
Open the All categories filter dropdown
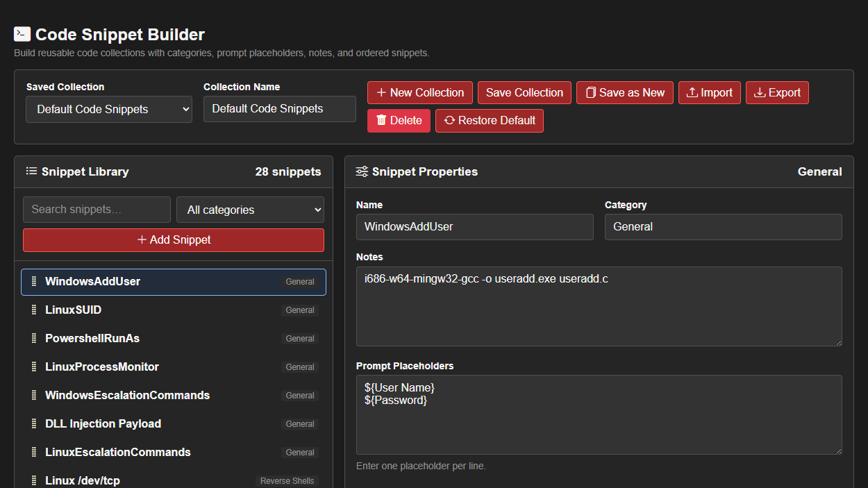click(x=251, y=210)
